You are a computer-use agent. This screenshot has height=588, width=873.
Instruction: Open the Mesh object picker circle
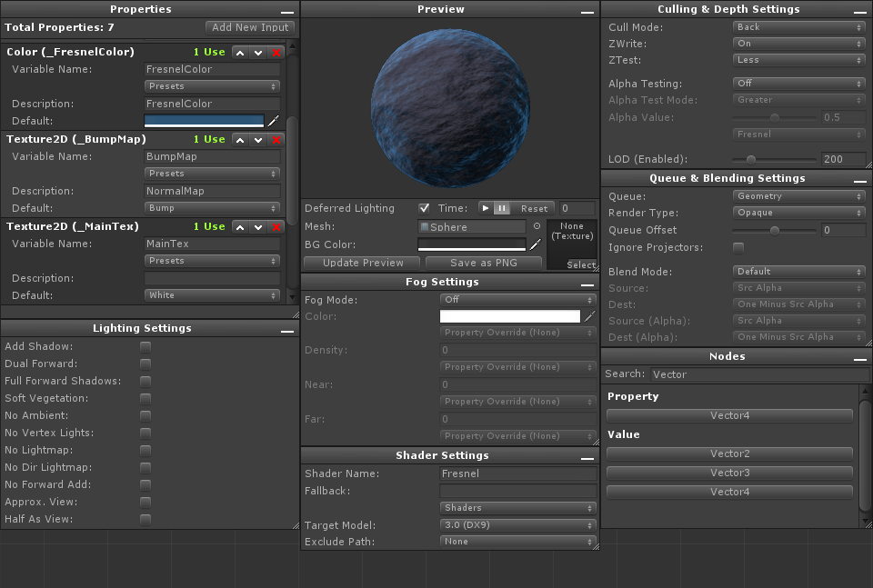pyautogui.click(x=537, y=226)
